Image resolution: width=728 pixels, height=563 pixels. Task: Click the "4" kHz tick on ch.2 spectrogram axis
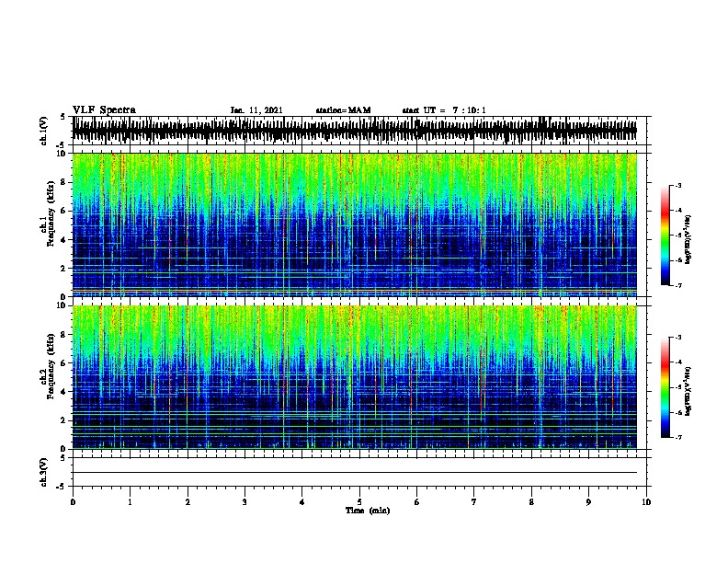[63, 392]
